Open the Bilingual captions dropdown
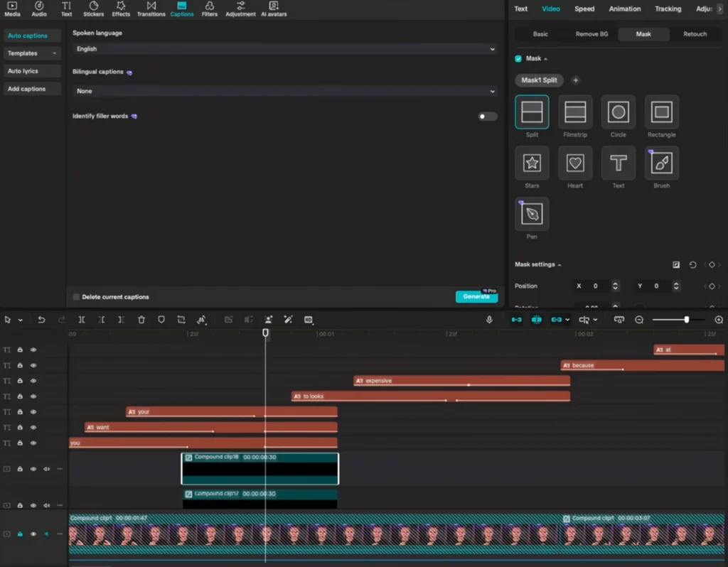Image resolution: width=728 pixels, height=567 pixels. [284, 91]
